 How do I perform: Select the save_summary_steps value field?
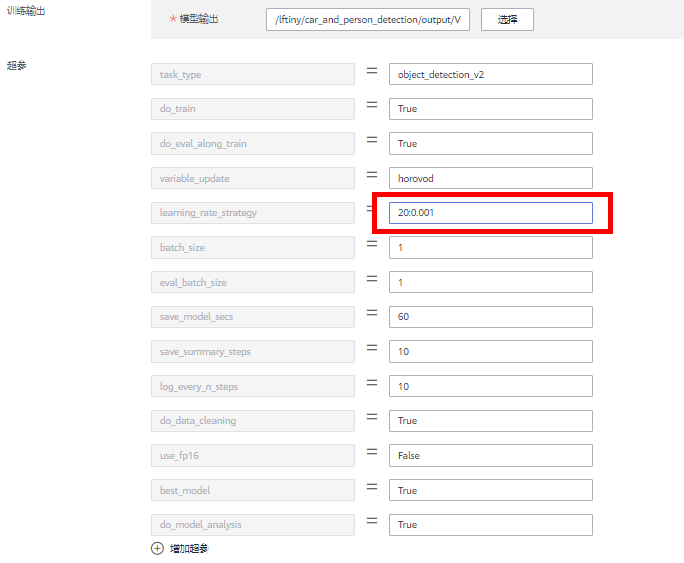[490, 351]
